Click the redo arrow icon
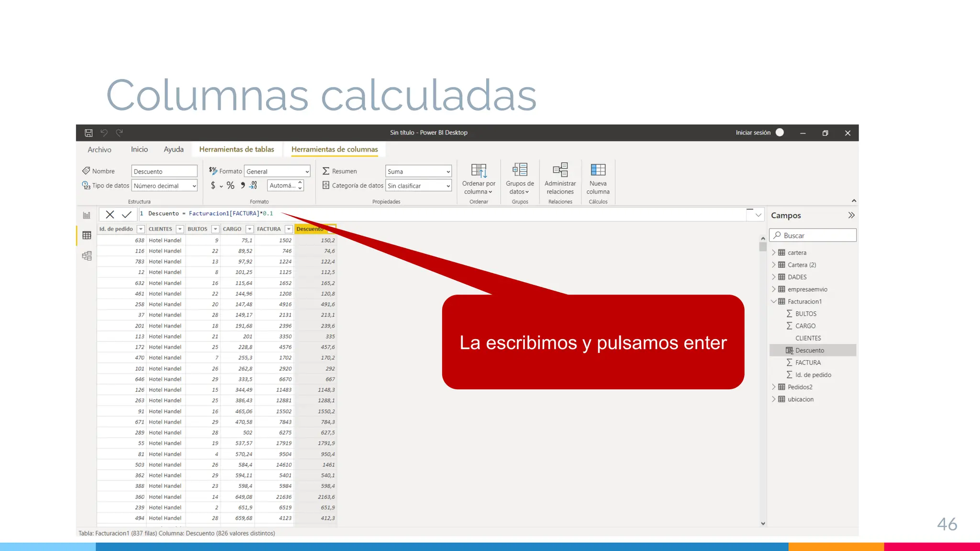980x551 pixels. 120,133
